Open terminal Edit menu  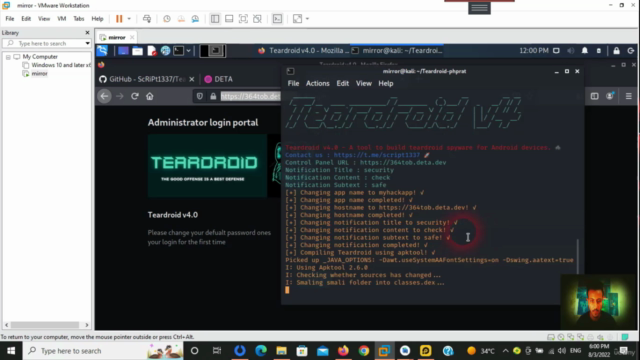[342, 83]
